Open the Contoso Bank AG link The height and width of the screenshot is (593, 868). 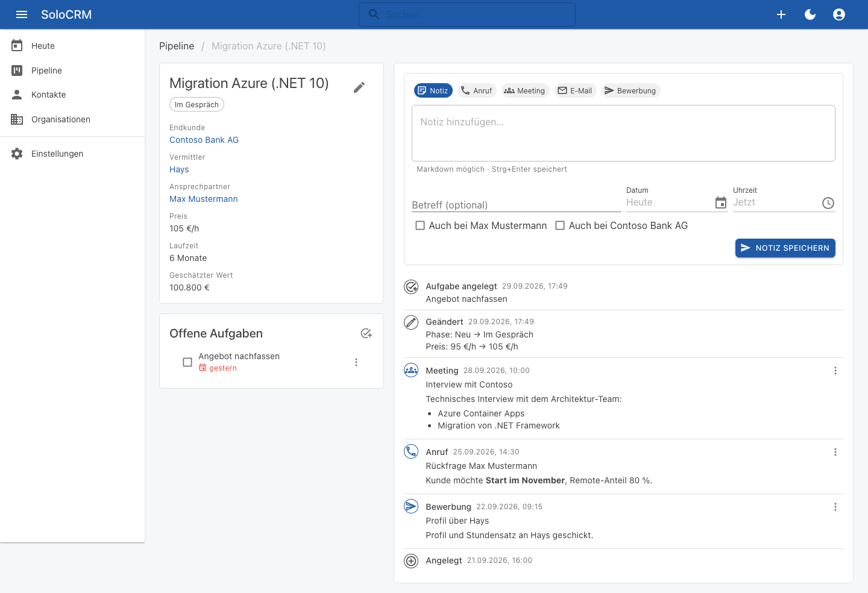(204, 140)
